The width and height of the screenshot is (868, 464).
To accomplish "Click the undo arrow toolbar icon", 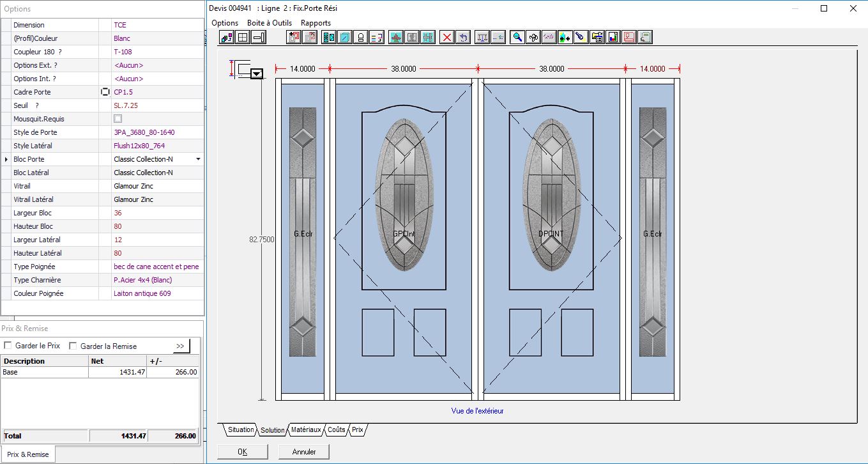I will (463, 38).
